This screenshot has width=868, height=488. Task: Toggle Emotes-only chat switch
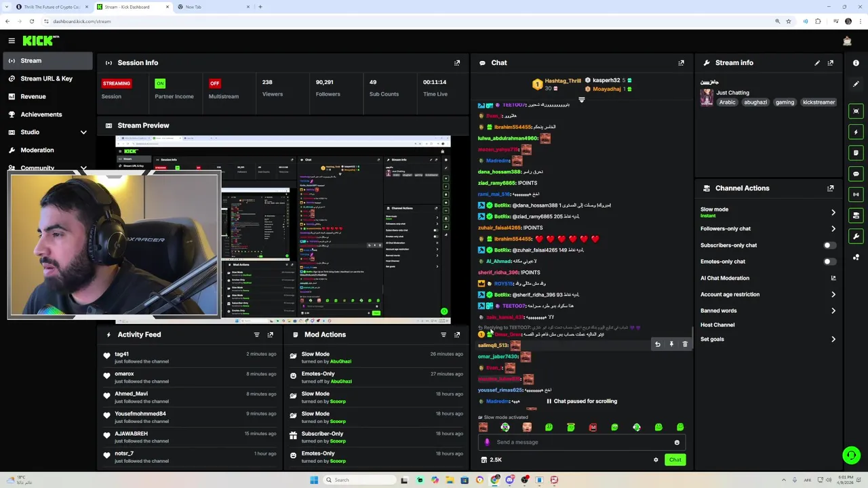coord(829,262)
